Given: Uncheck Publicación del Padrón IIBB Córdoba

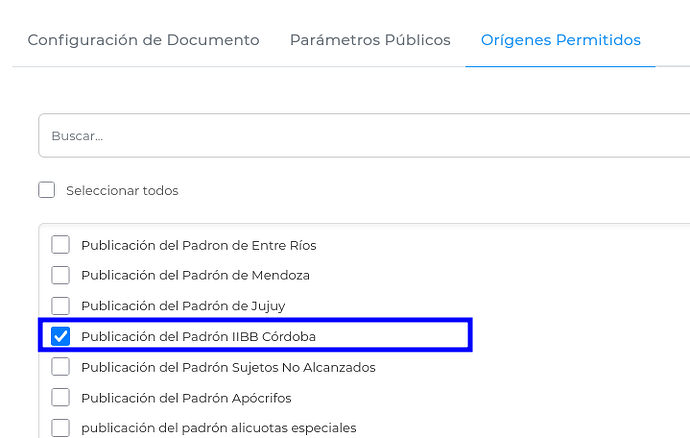Looking at the screenshot, I should click(60, 336).
